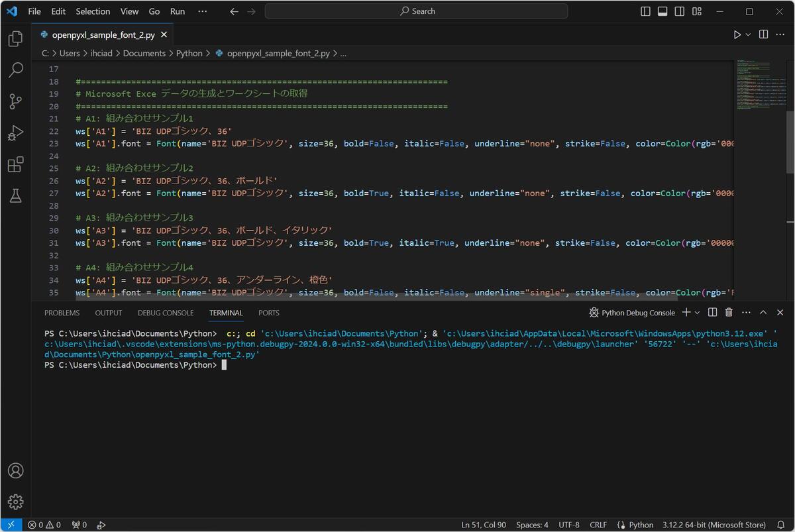Open terminal panel More Actions ellipsis
795x532 pixels.
pyautogui.click(x=746, y=312)
